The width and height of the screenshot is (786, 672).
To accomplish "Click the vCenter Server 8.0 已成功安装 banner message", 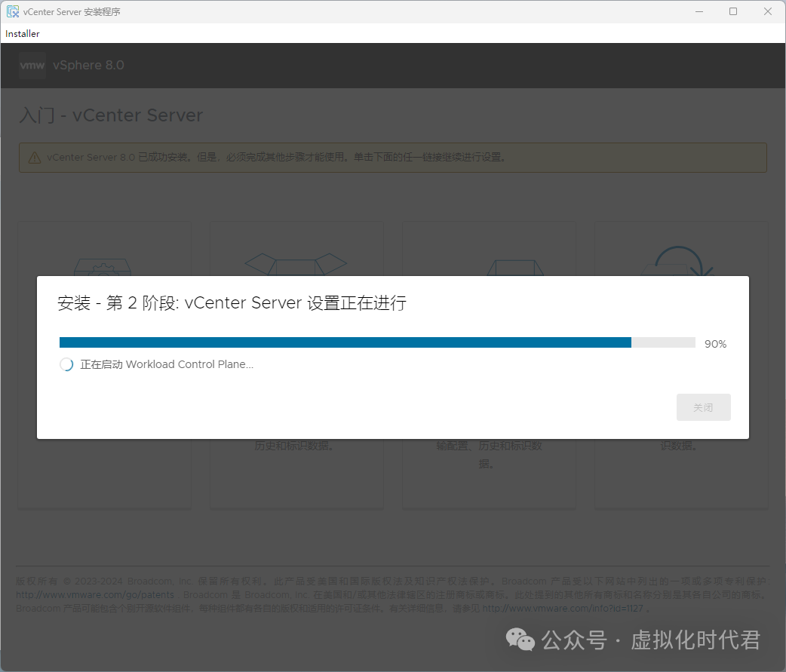I will (277, 158).
